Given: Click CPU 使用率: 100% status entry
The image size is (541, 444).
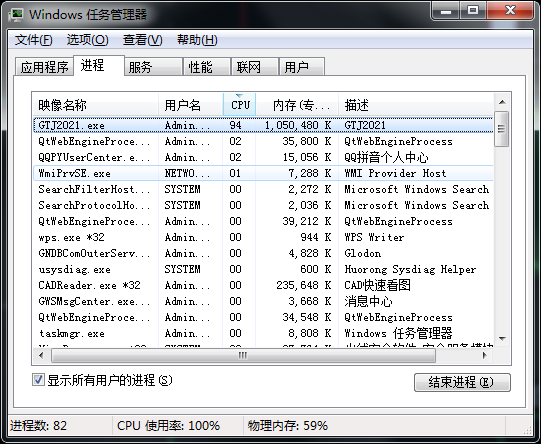Looking at the screenshot, I should tap(168, 425).
